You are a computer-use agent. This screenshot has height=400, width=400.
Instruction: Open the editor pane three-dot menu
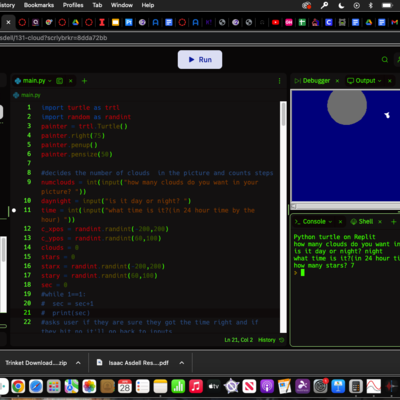tap(279, 81)
